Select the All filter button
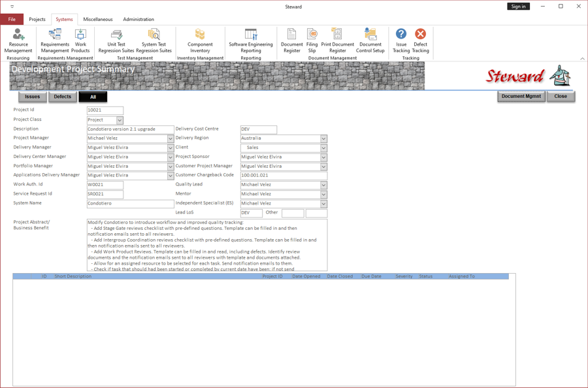The width and height of the screenshot is (588, 388). 93,97
